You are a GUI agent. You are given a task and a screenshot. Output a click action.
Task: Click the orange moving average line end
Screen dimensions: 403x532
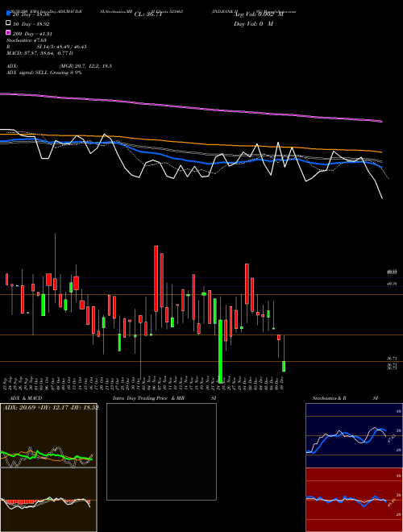pos(381,152)
